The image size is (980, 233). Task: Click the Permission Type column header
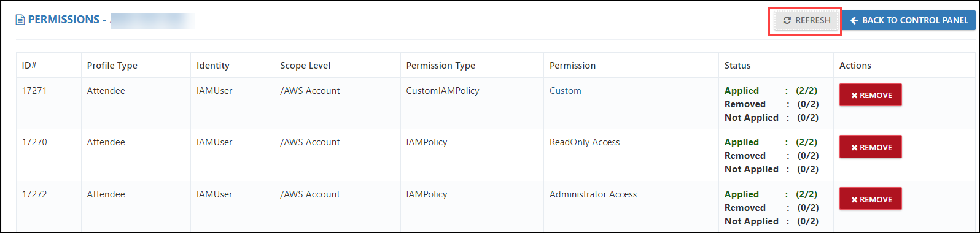click(x=440, y=66)
